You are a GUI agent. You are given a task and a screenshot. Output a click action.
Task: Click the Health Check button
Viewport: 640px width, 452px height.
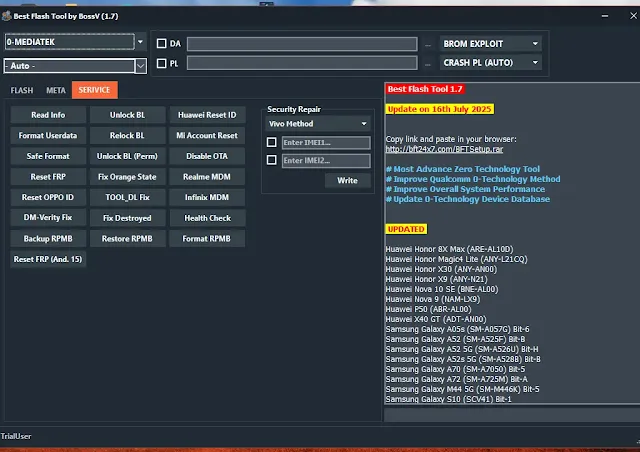(x=207, y=218)
